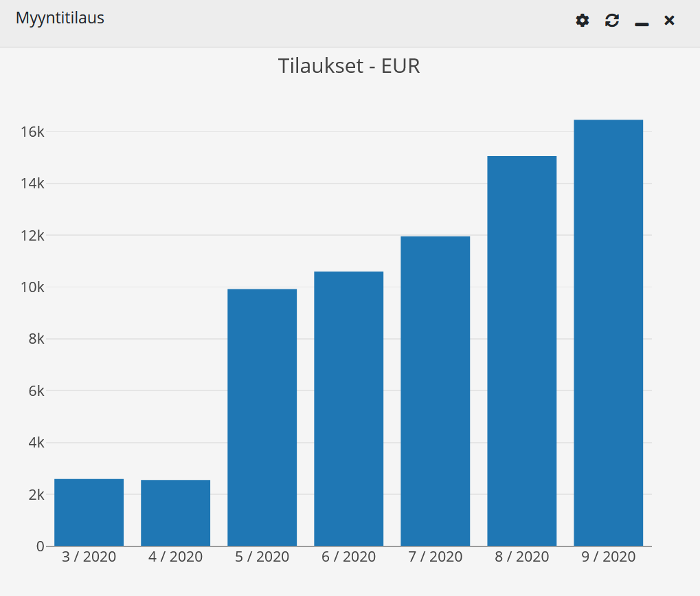Click the 7 / 2020 bar
This screenshot has width=700, height=596.
(x=435, y=391)
